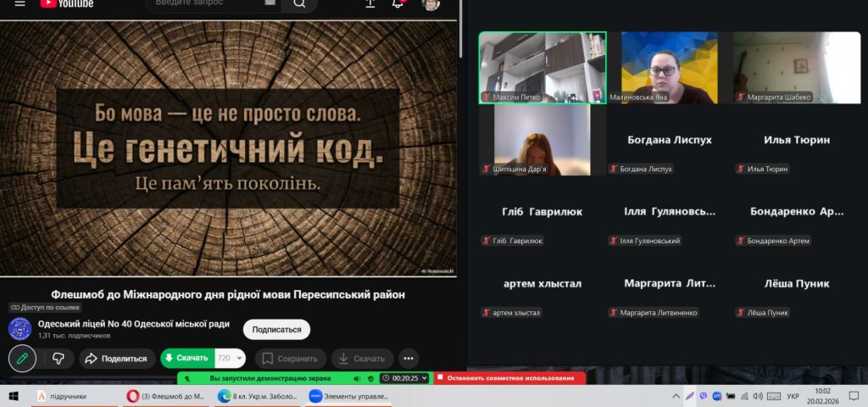Image resolution: width=868 pixels, height=407 pixels.
Task: Switch to Zoom Элементы управления taskbar item
Action: 339,396
